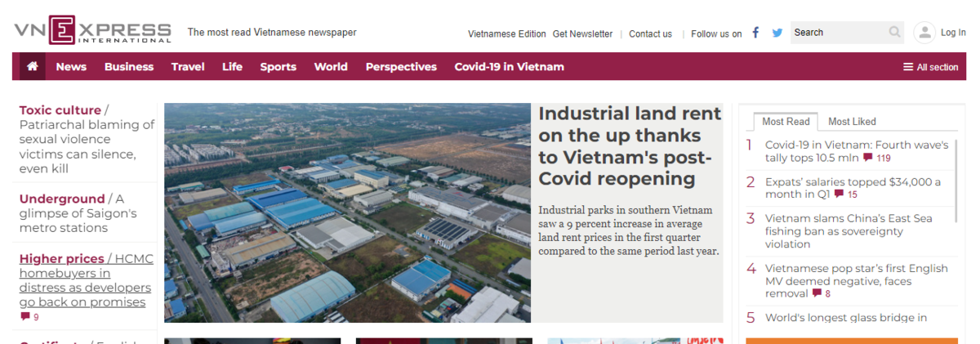Click the Log In link
The width and height of the screenshot is (980, 344).
tap(953, 33)
